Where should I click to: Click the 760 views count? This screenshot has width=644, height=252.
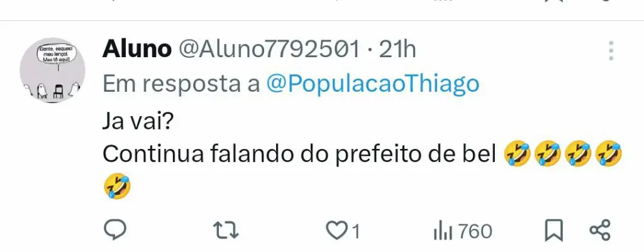point(475,232)
